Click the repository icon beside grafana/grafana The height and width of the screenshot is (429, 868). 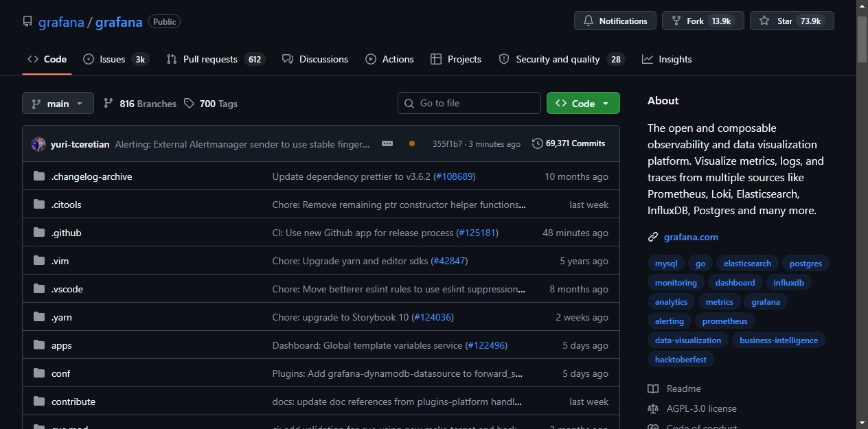[27, 21]
